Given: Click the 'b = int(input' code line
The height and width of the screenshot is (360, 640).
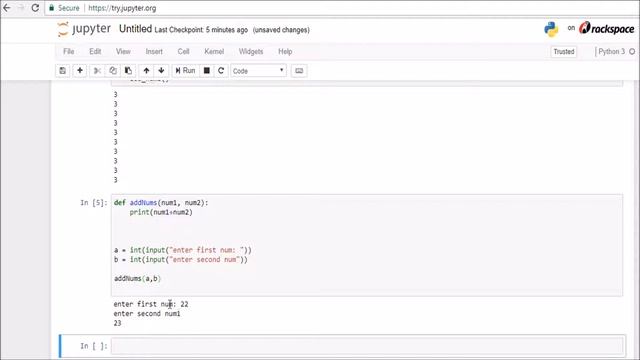Looking at the screenshot, I should pos(181,260).
